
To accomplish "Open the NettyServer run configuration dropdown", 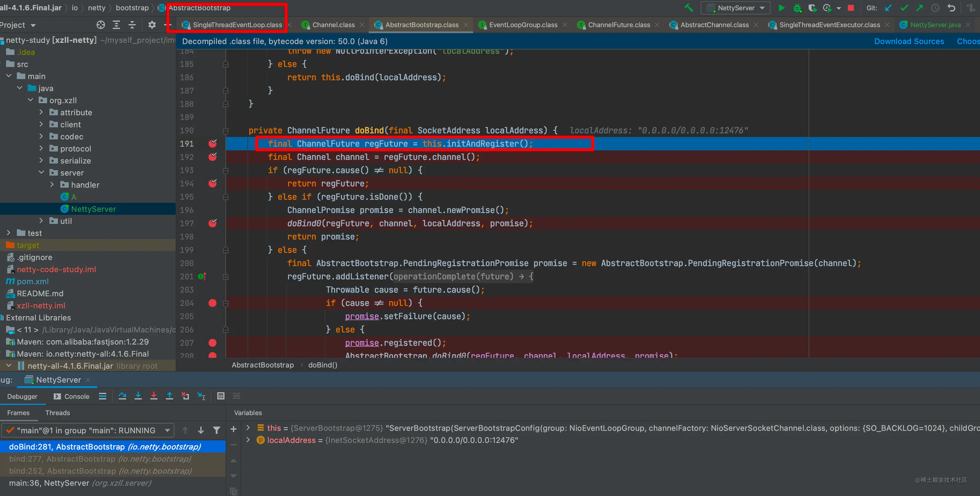I will [736, 8].
